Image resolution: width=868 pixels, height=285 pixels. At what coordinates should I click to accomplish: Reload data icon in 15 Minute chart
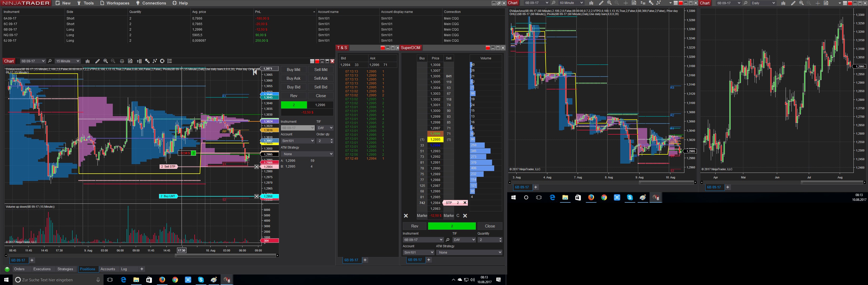coord(162,61)
